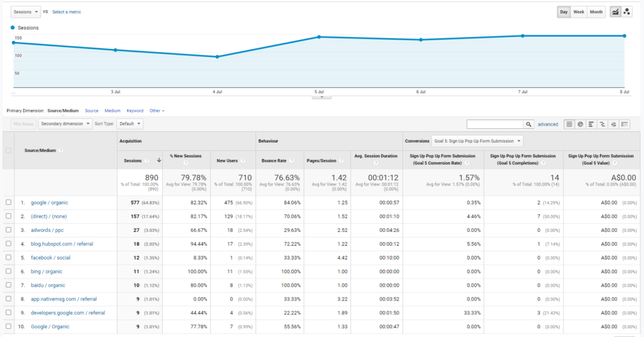
Task: Click the 7 Jul data point on chart
Action: tap(523, 36)
